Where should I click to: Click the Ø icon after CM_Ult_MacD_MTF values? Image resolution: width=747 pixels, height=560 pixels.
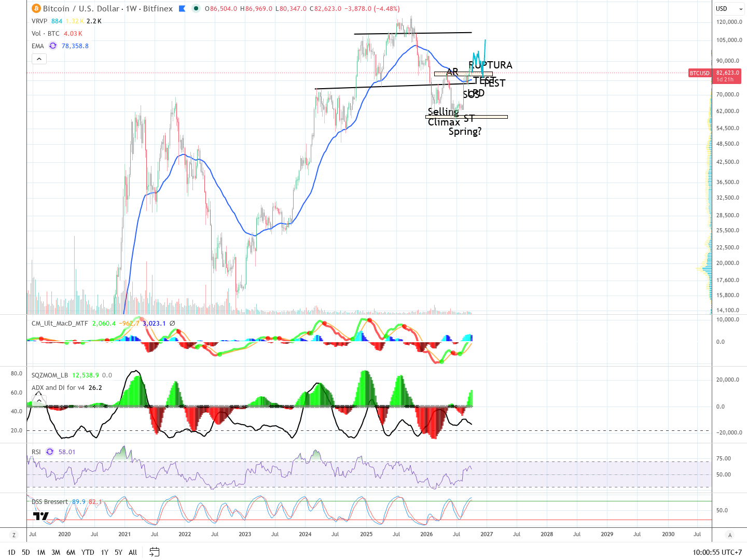coord(172,323)
